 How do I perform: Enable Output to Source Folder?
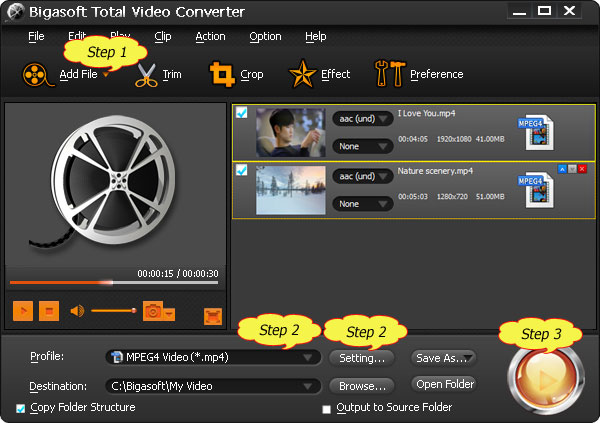326,409
